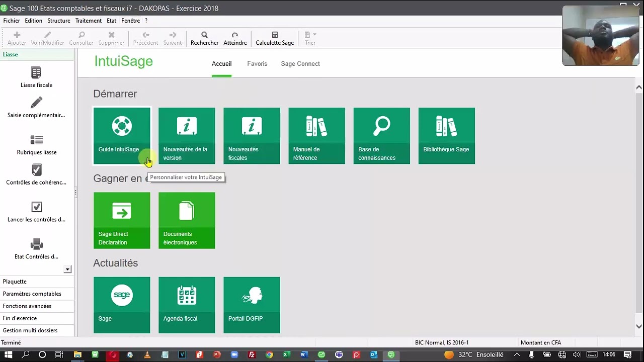Open Rubriques liasse in sidebar
Viewport: 644px width, 362px height.
tap(36, 145)
